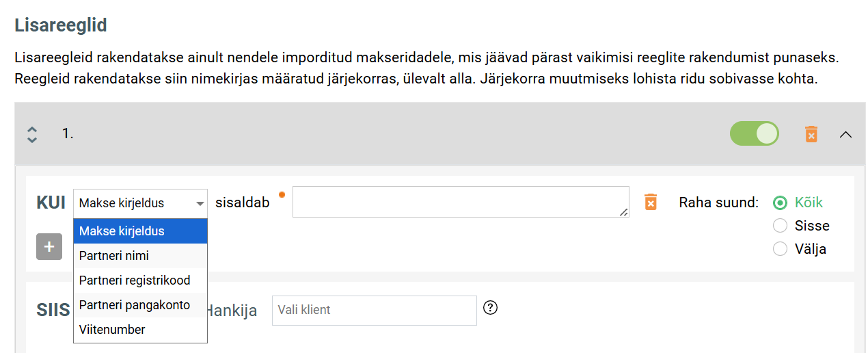Open the help tooltip beside Vali klient
The width and height of the screenshot is (868, 353).
point(490,308)
